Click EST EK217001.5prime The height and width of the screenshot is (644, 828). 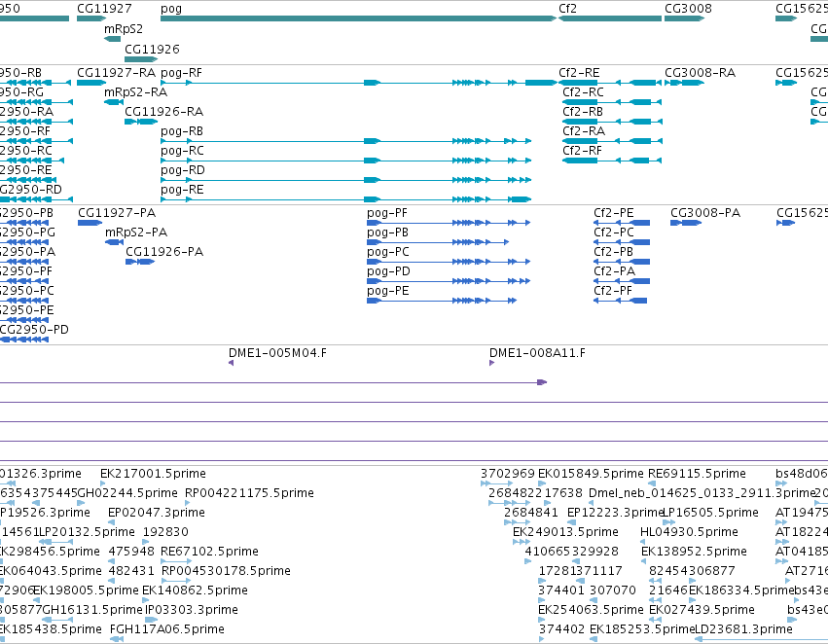(x=153, y=474)
